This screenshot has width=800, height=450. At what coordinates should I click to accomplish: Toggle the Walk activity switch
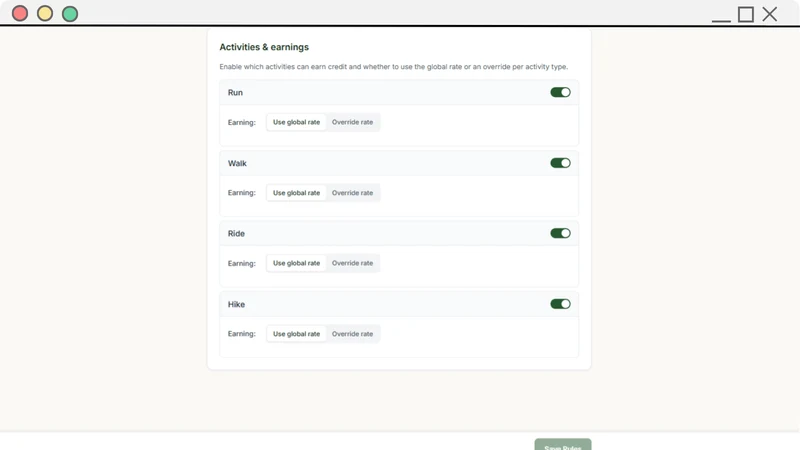[x=560, y=163]
